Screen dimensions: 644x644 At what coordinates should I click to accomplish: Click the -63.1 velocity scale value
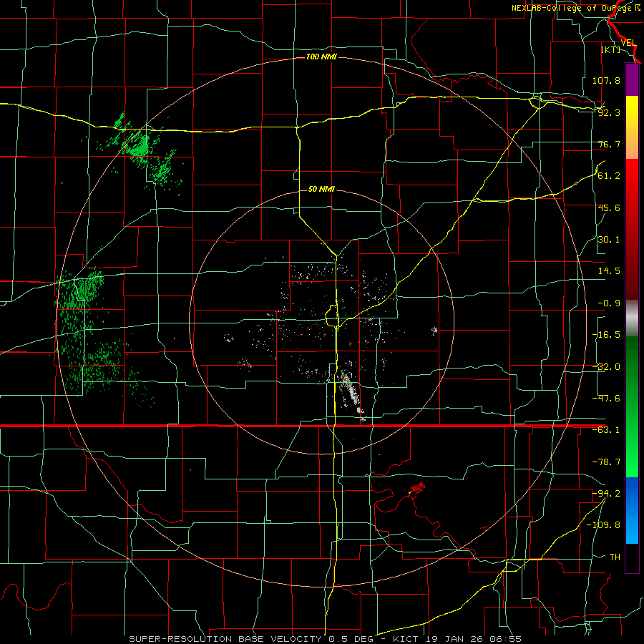point(606,430)
